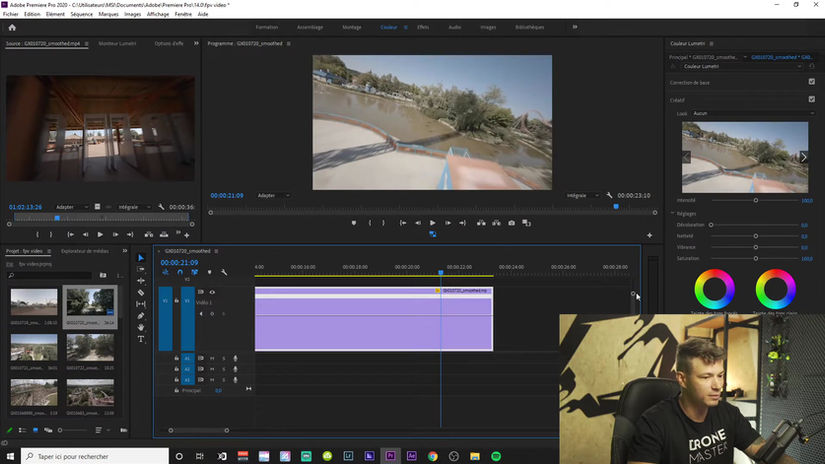The width and height of the screenshot is (825, 464).
Task: Adjust the Saturation slider
Action: pos(756,258)
